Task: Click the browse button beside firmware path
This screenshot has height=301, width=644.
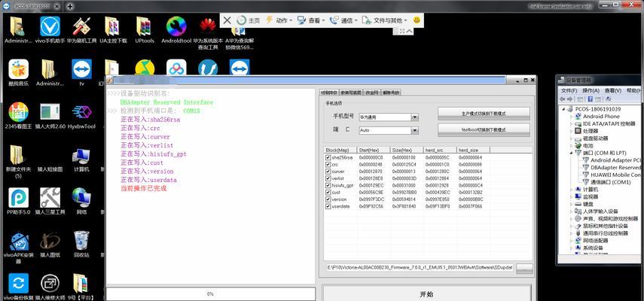Action: coord(524,268)
